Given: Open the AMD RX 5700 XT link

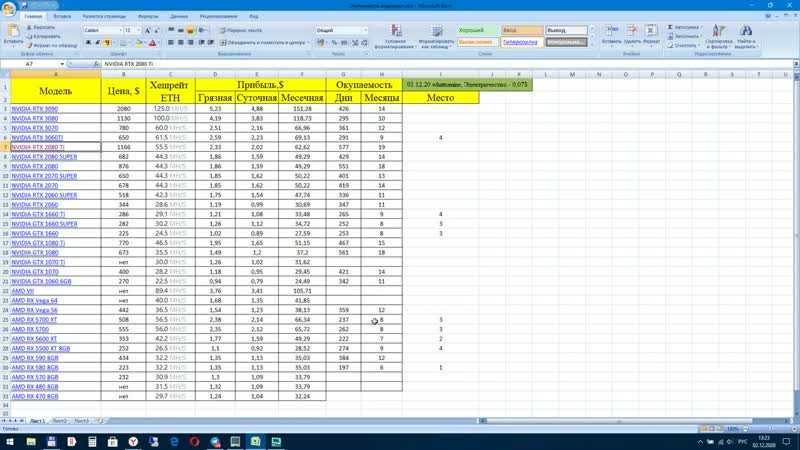Looking at the screenshot, I should tap(34, 319).
